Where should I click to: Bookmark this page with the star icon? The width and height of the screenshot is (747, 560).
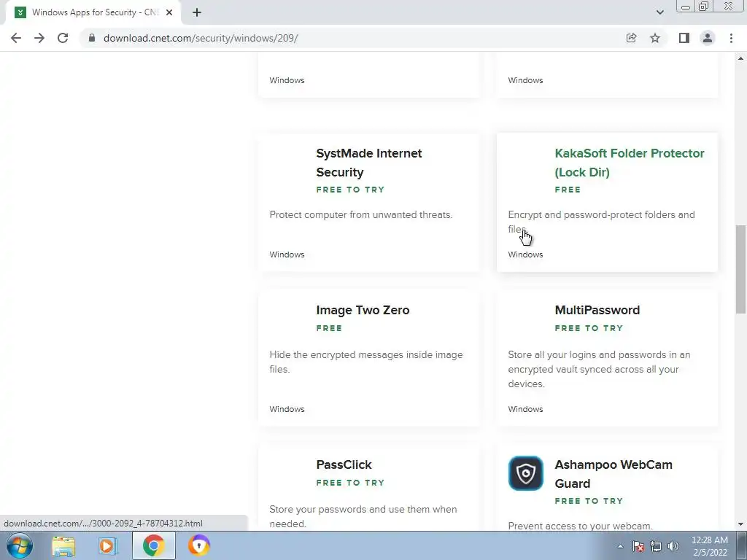(x=655, y=38)
